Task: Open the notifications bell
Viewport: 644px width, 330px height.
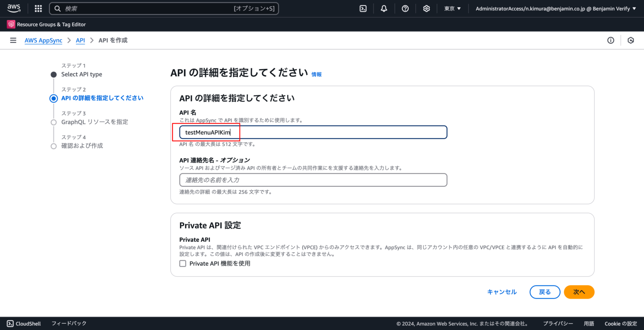Action: [384, 8]
